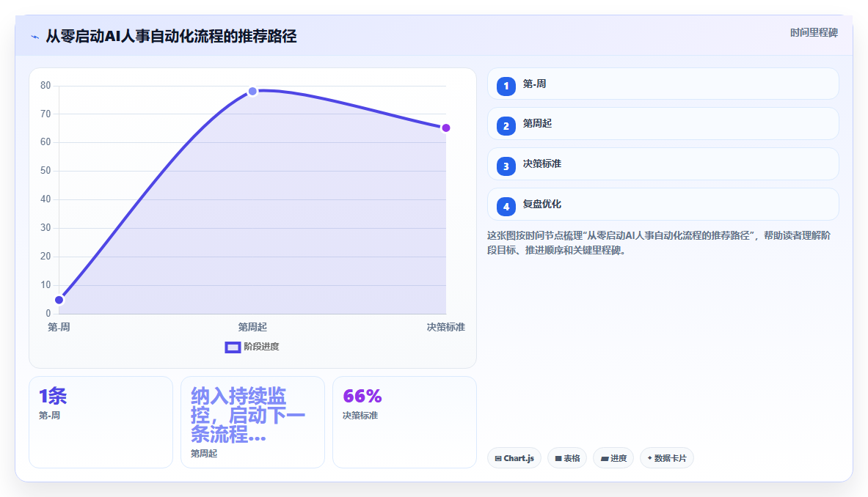
Task: Click the 时间里程碑 label in the header
Action: click(x=814, y=32)
